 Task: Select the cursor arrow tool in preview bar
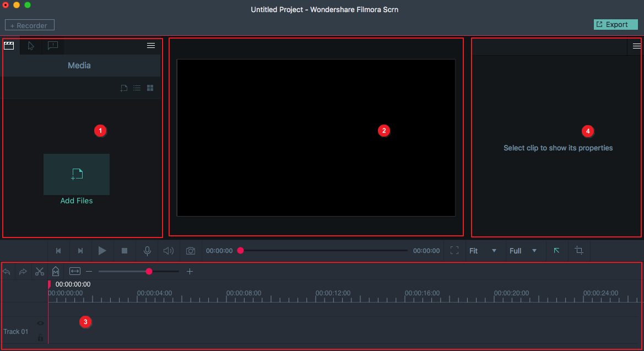(556, 250)
